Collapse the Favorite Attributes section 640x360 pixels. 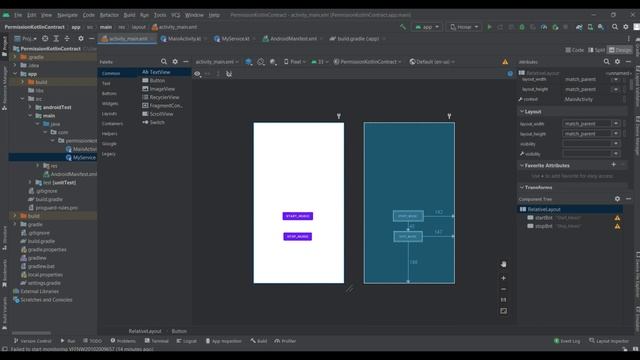[522, 165]
